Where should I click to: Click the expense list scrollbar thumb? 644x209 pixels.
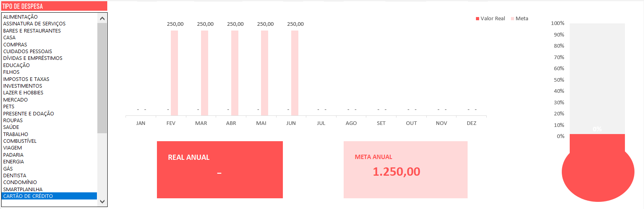coord(102,78)
